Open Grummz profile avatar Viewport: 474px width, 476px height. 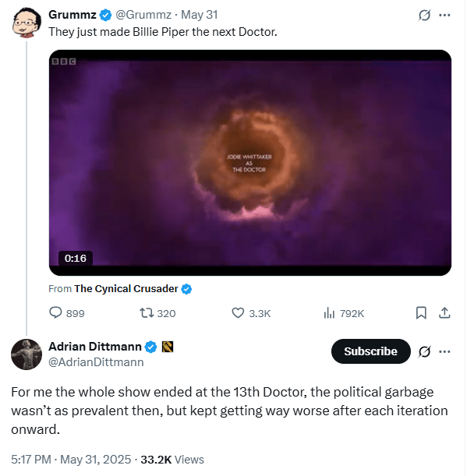coord(26,24)
